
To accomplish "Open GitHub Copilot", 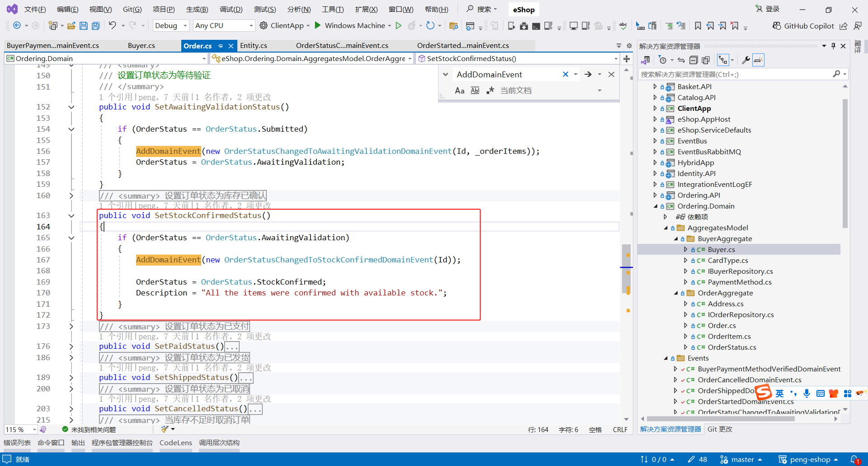I will click(x=803, y=26).
